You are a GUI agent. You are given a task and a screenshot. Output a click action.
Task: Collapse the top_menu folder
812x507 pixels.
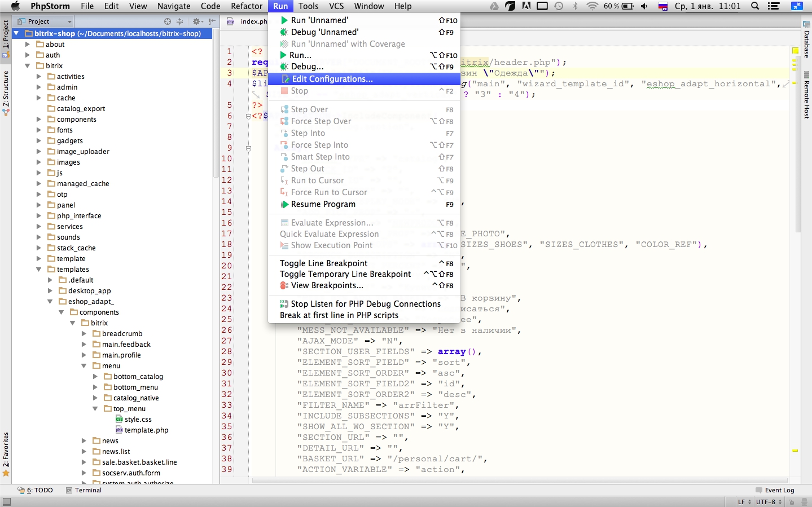coord(95,409)
